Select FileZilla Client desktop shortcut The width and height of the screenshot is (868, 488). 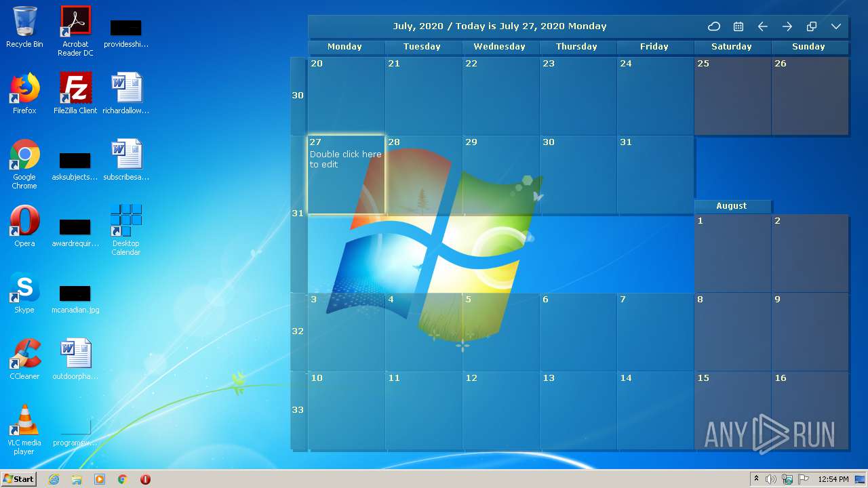pos(75,94)
